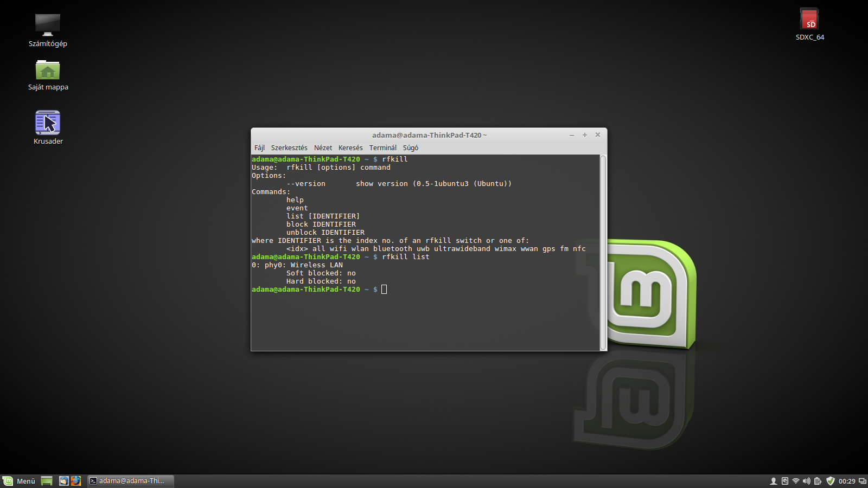Launch Thunderbird mail from the panel

coord(63,481)
